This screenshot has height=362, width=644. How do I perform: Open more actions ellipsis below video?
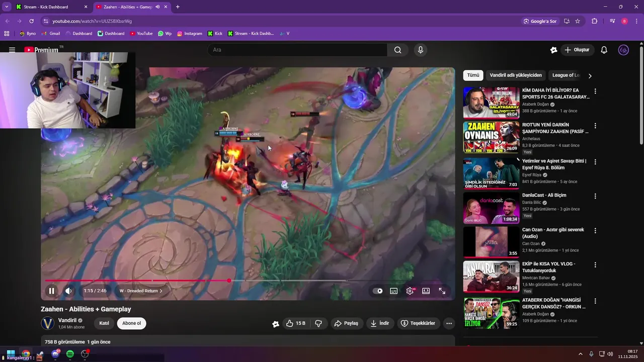coord(449,323)
